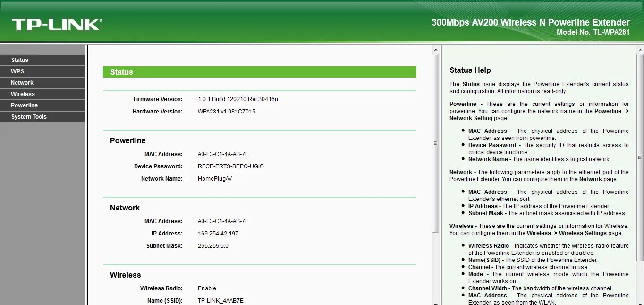Select hardware version WPA281 v1 081C7015
The width and height of the screenshot is (644, 305).
[227, 112]
